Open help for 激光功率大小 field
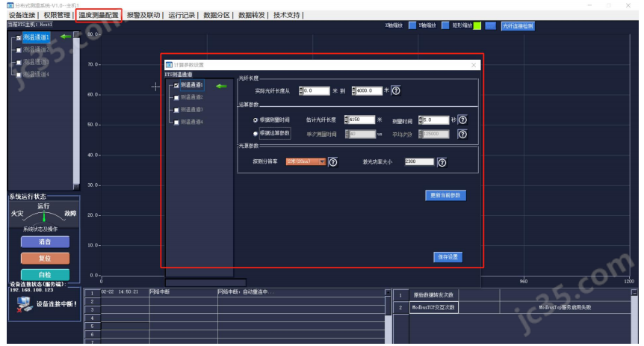This screenshot has height=346, width=644. (x=442, y=163)
